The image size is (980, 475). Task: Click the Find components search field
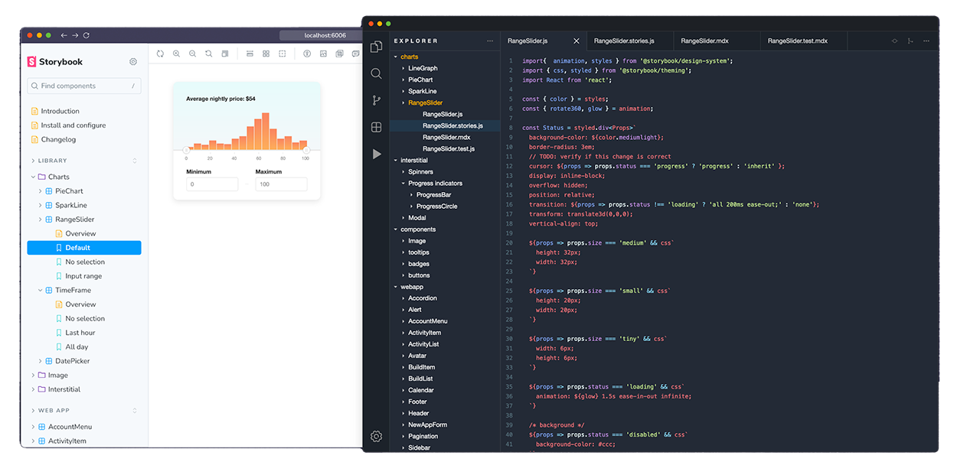click(x=84, y=86)
